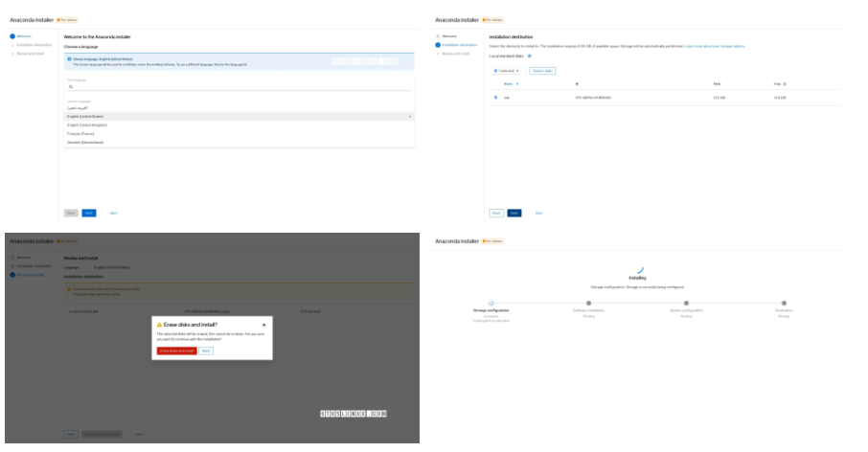Click the red 'Erase disks and install' button
The height and width of the screenshot is (452, 868).
pyautogui.click(x=177, y=350)
